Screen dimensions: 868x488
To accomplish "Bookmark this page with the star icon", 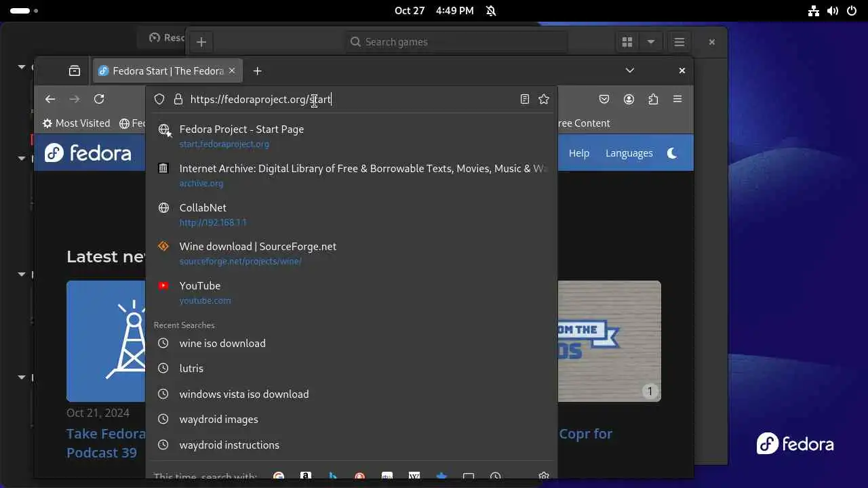I will tap(544, 99).
